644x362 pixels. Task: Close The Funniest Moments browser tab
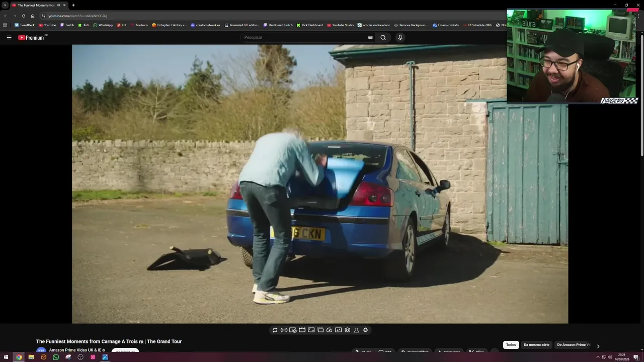click(64, 5)
